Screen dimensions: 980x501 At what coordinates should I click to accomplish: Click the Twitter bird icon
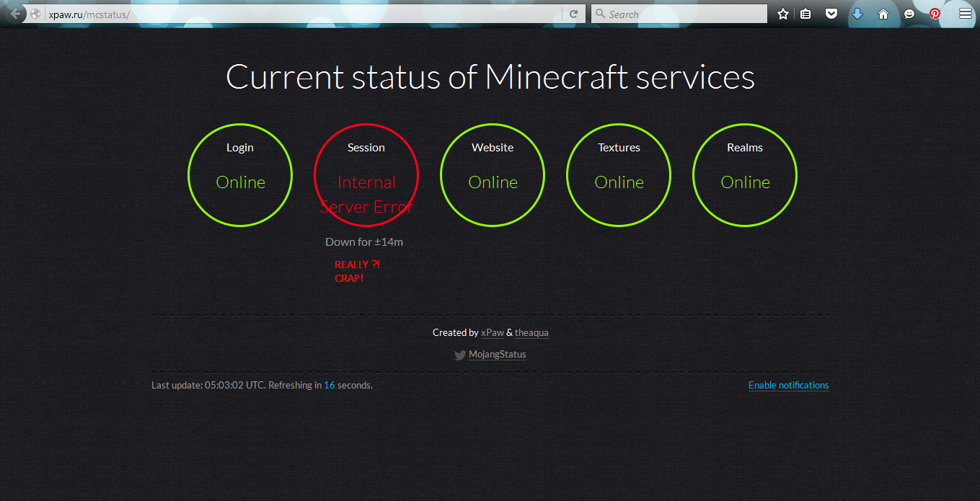pyautogui.click(x=460, y=355)
